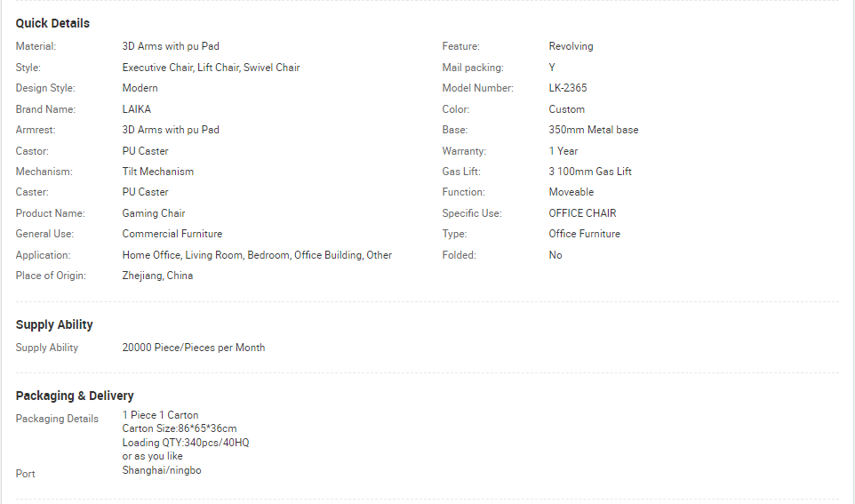Click the Warranty value 1 Year

(x=563, y=151)
